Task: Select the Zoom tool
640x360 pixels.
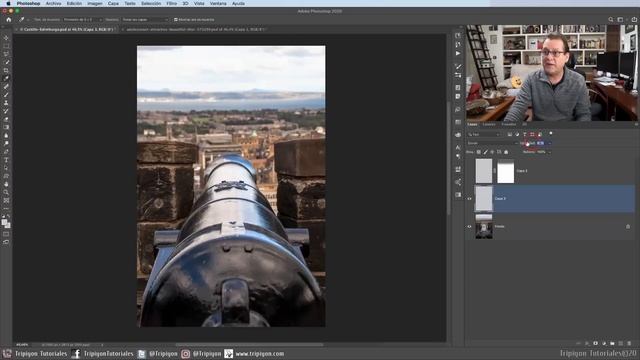Action: [x=6, y=193]
